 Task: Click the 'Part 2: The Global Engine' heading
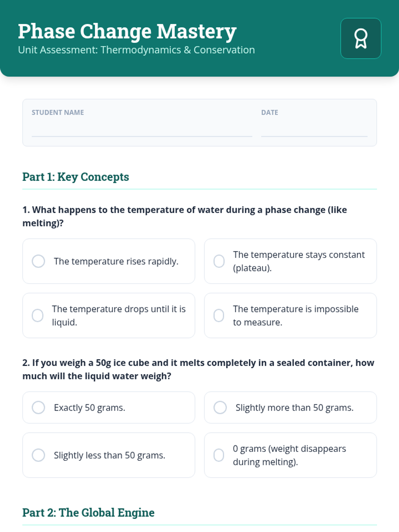pyautogui.click(x=88, y=512)
